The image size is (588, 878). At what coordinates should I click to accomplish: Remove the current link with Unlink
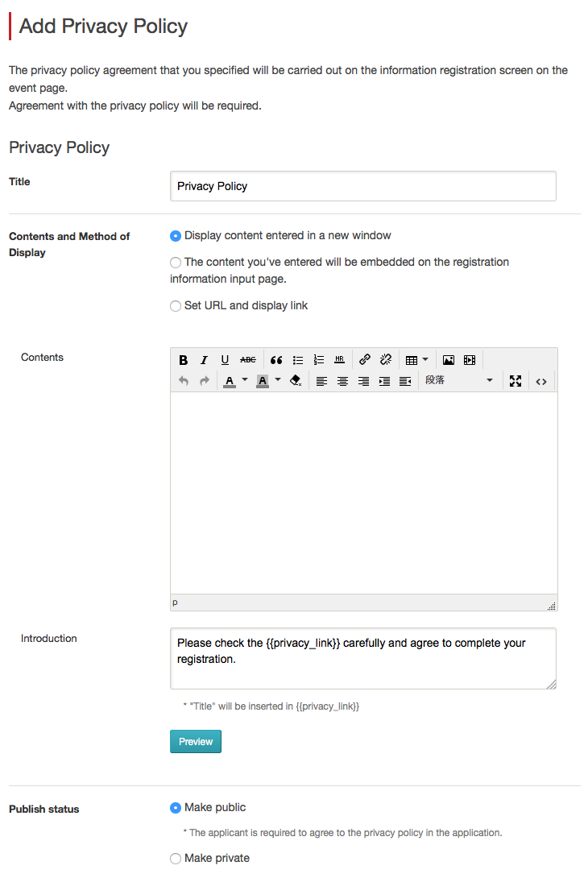tap(385, 359)
